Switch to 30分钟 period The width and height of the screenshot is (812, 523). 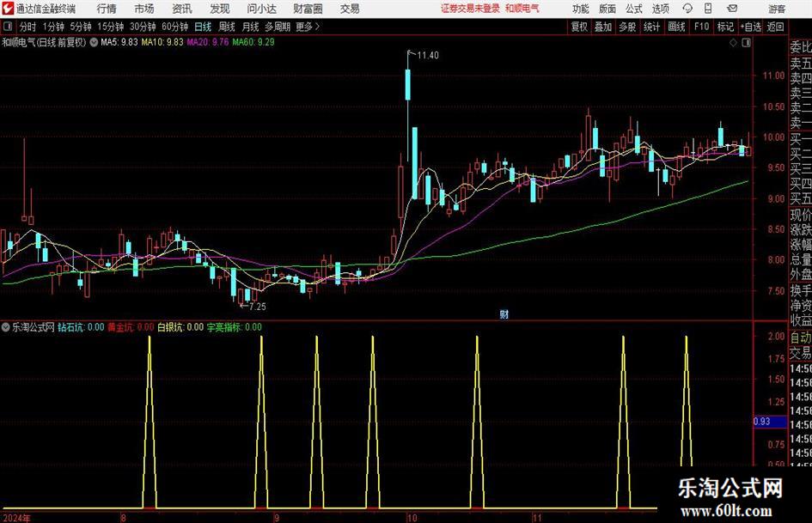[143, 27]
